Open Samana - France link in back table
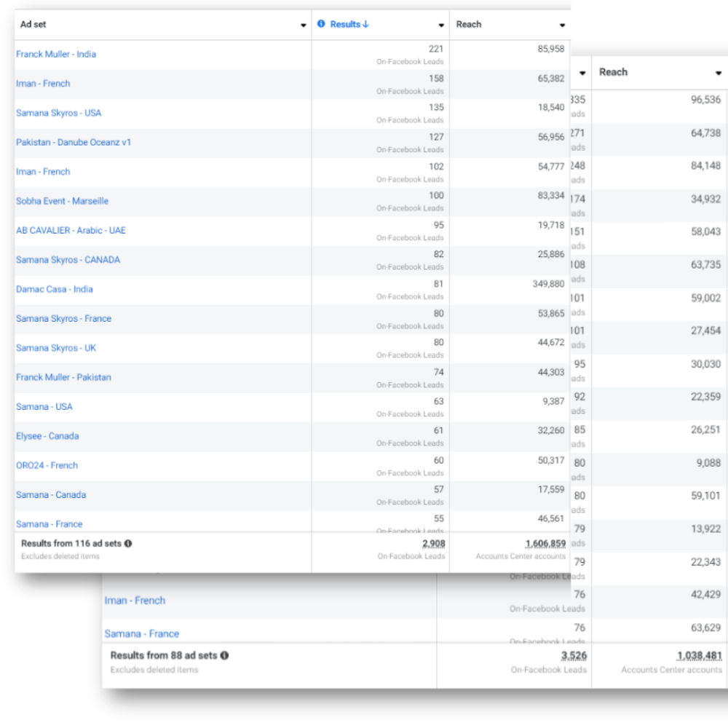The image size is (728, 728). (142, 634)
